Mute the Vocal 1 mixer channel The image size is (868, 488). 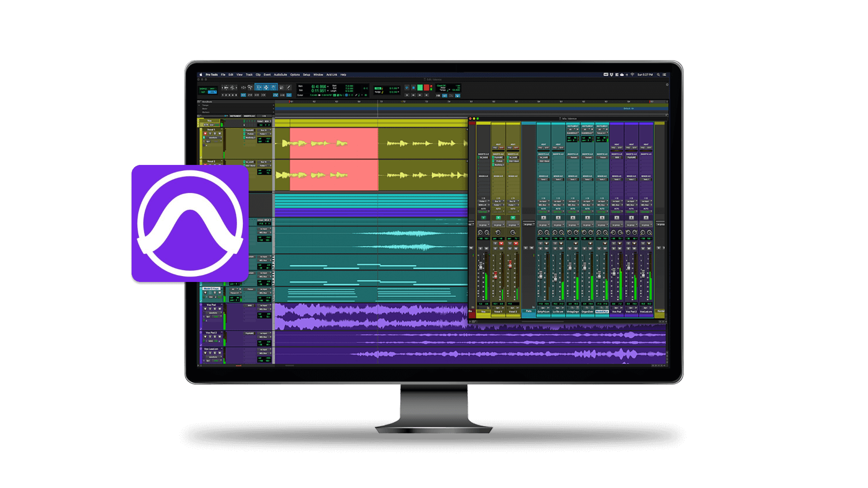tap(501, 249)
